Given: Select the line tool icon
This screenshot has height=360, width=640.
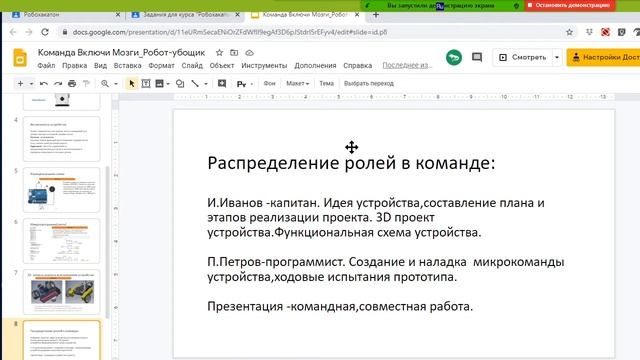Looking at the screenshot, I should 195,84.
